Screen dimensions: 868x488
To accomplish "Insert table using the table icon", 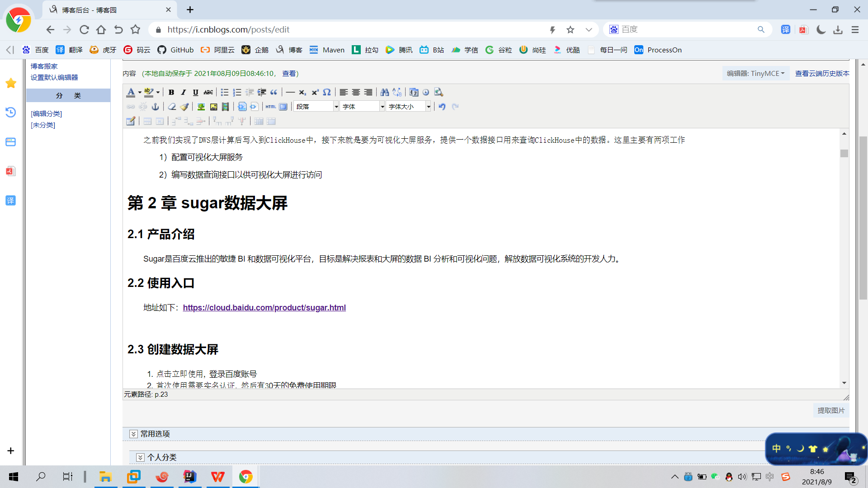I will [131, 121].
